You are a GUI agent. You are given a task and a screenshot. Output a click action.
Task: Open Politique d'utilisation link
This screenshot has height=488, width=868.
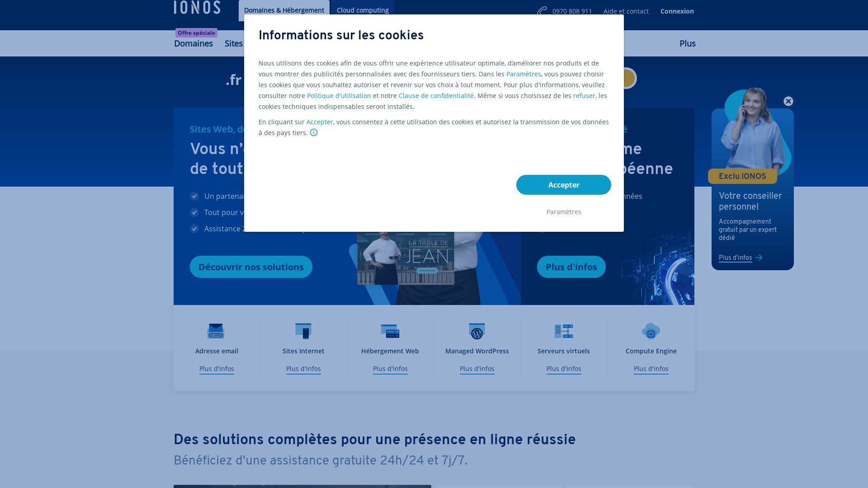(x=339, y=95)
